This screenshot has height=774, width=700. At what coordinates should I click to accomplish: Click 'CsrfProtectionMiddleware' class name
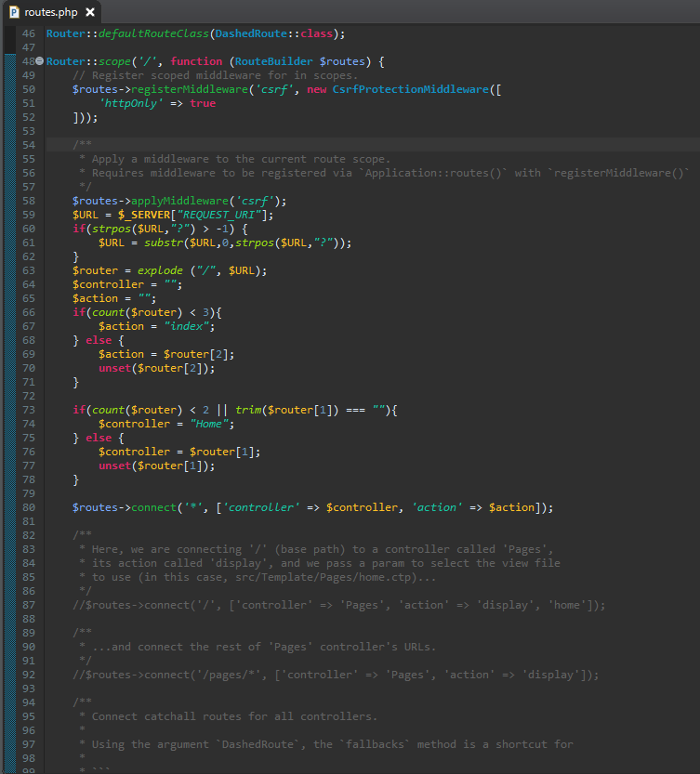[411, 89]
